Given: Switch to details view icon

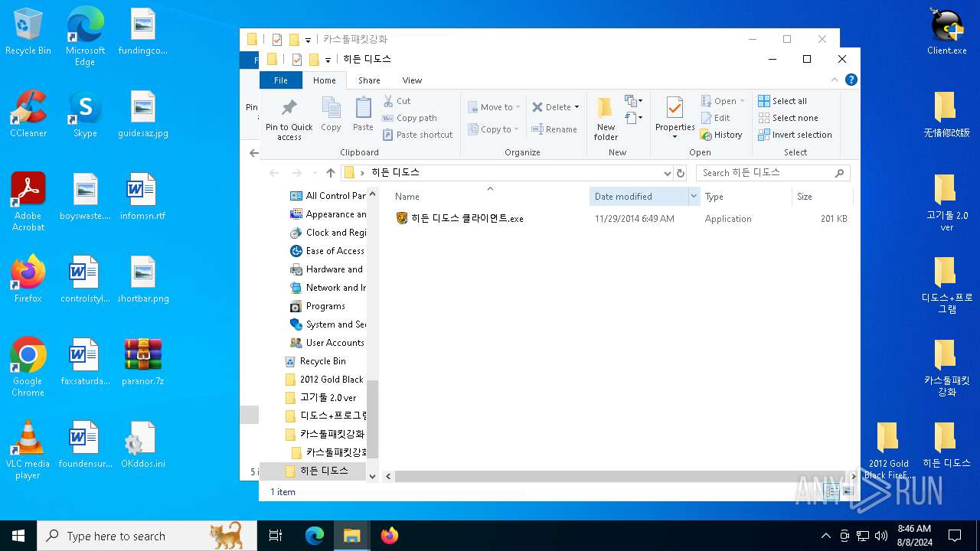Looking at the screenshot, I should (831, 491).
